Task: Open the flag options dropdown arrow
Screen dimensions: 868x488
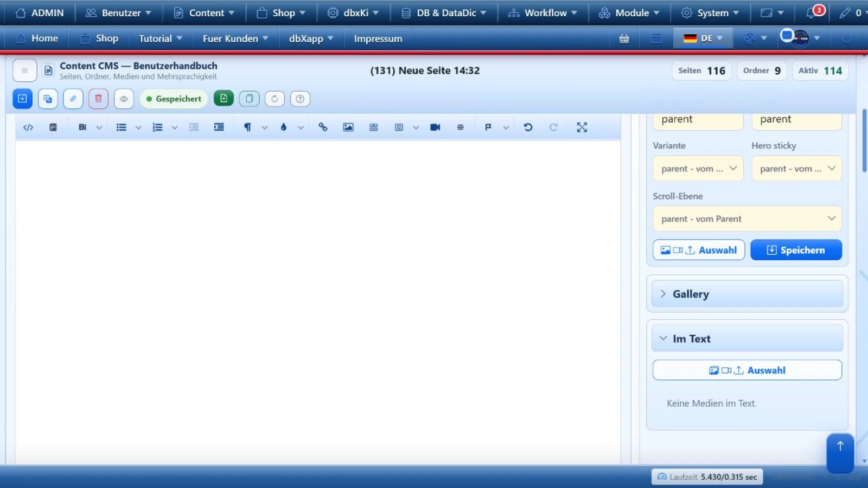Action: pos(506,127)
